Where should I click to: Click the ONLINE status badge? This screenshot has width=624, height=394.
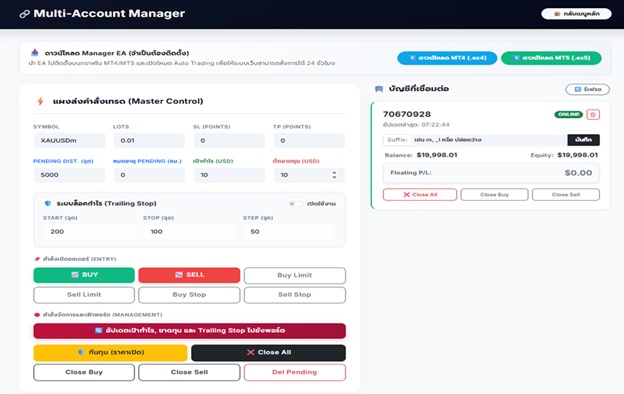point(568,115)
